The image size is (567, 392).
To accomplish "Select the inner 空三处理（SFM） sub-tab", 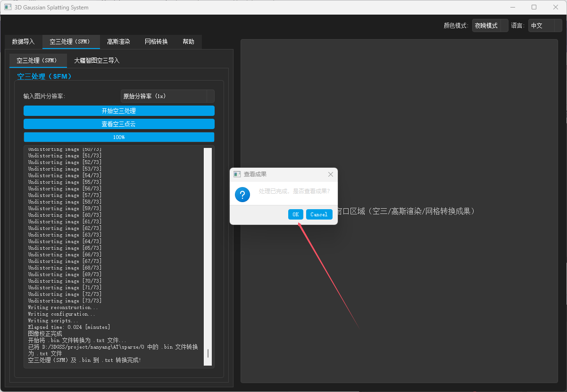I will pos(38,60).
